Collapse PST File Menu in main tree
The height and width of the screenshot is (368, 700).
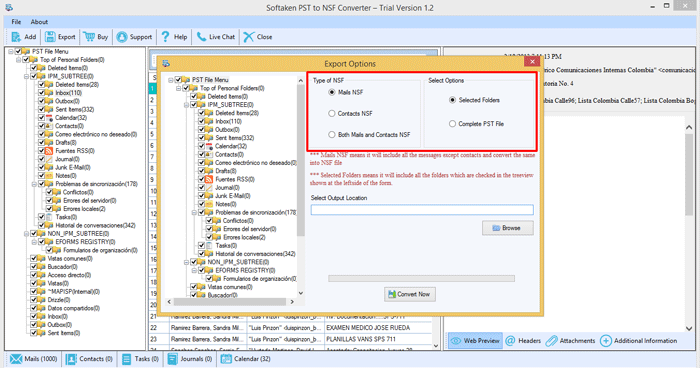(x=11, y=51)
